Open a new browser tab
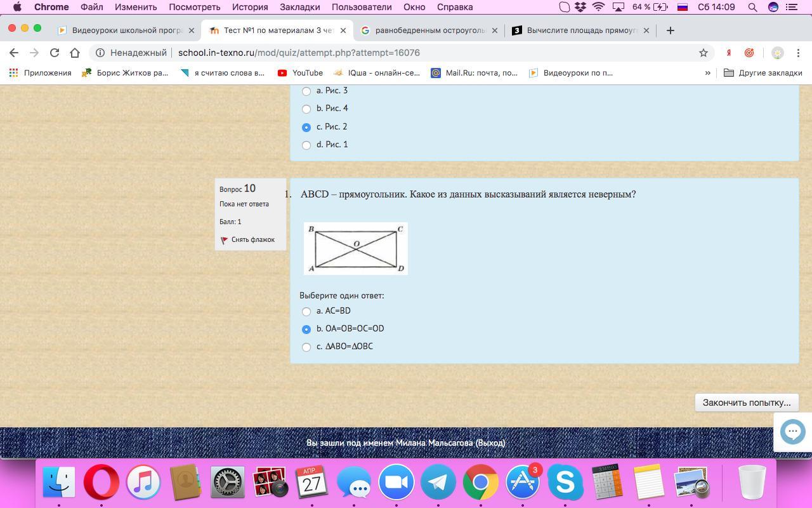812x508 pixels. (x=670, y=30)
